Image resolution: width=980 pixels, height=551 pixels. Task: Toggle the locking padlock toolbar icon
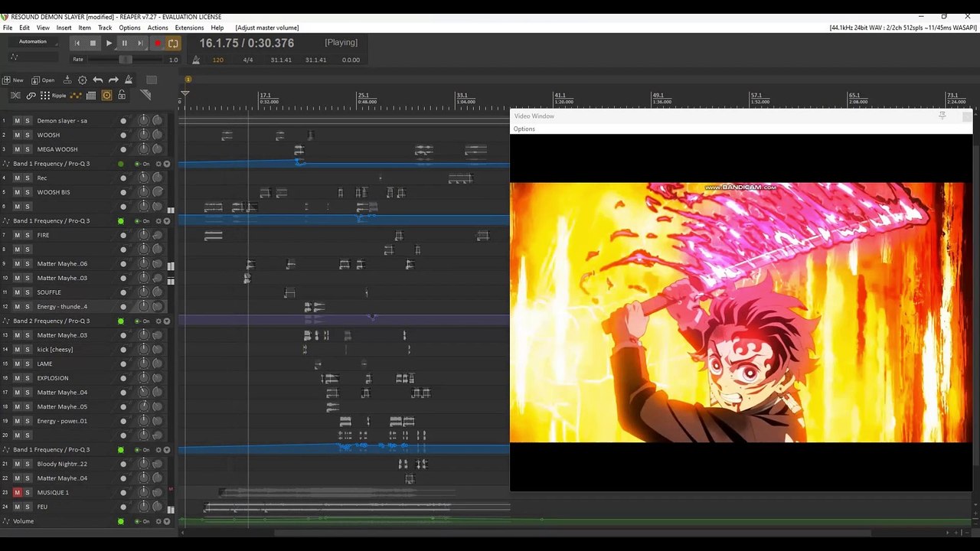coord(122,96)
